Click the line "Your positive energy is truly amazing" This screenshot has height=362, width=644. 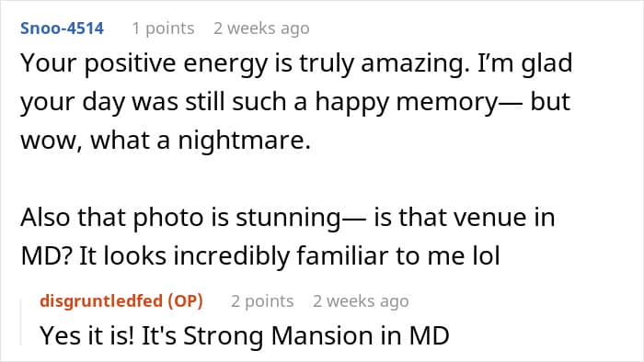(245, 63)
